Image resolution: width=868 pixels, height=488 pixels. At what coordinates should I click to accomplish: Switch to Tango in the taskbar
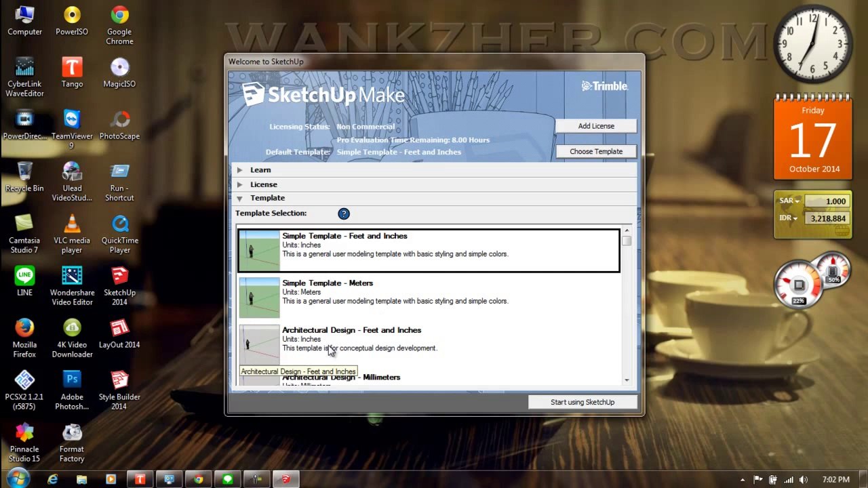(140, 479)
